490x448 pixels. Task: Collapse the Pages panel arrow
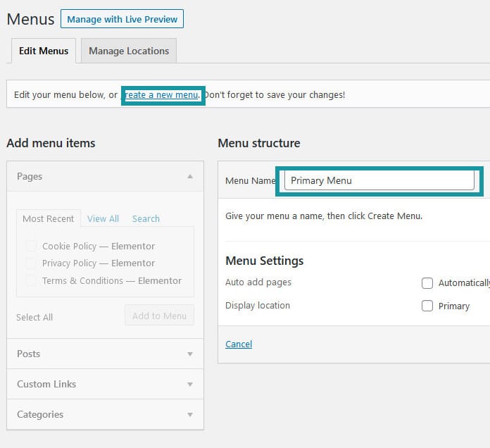[190, 176]
